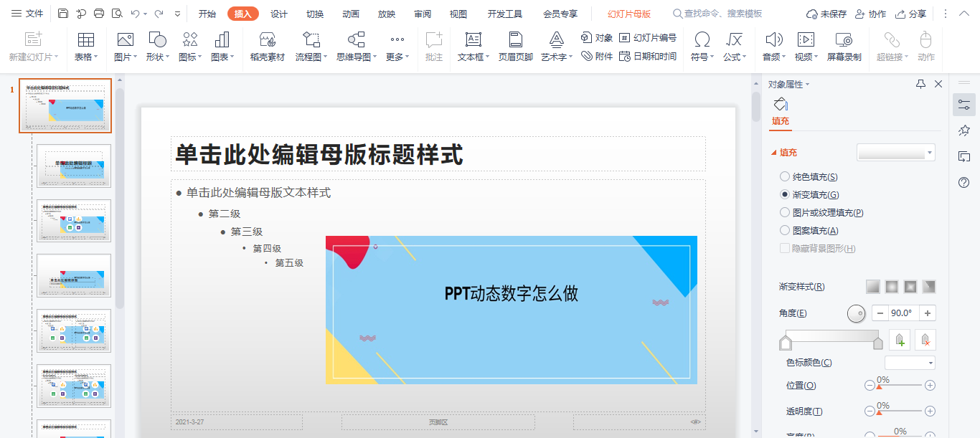Expand the 对象属性 panel title dropdown
This screenshot has height=438, width=980.
(808, 85)
